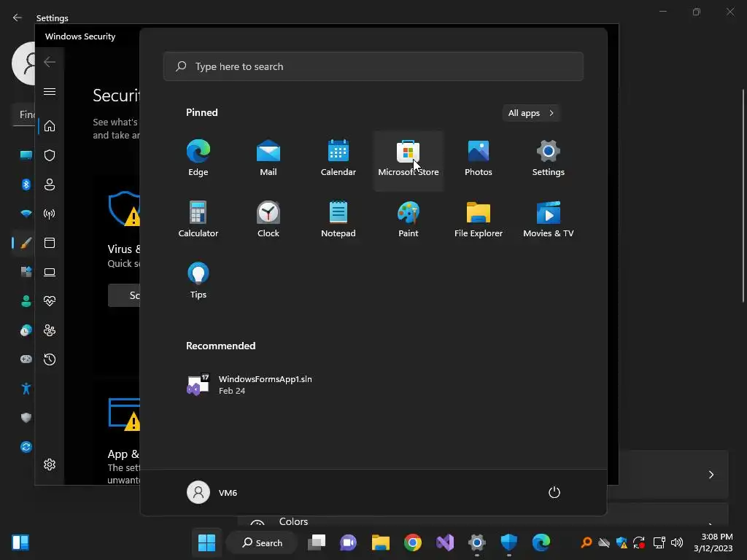Open the clock and date flyout

713,542
